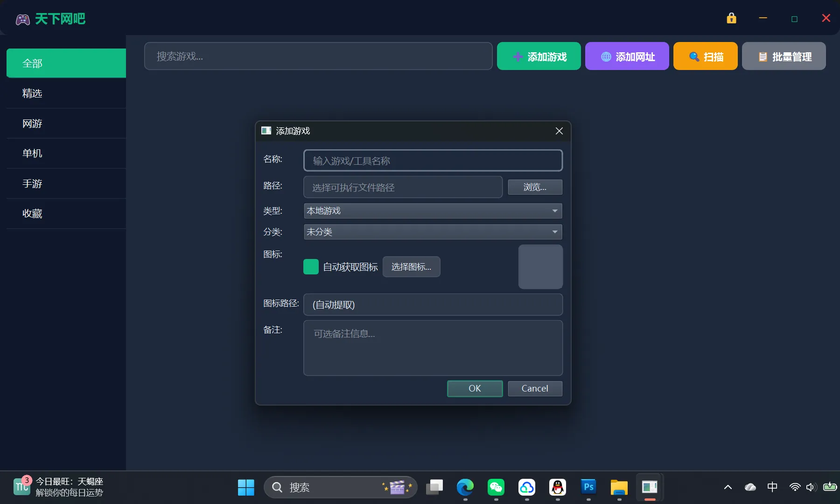Open the 分类 dropdown showing 未分类
The image size is (840, 504).
432,232
